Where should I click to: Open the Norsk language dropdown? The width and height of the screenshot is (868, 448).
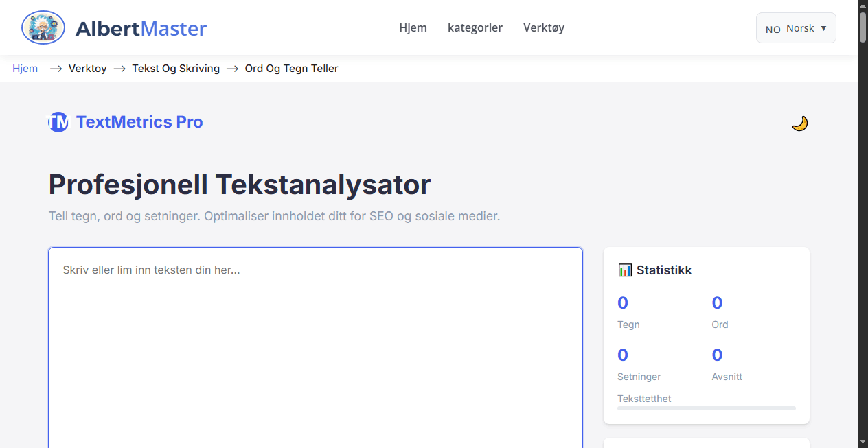point(795,27)
